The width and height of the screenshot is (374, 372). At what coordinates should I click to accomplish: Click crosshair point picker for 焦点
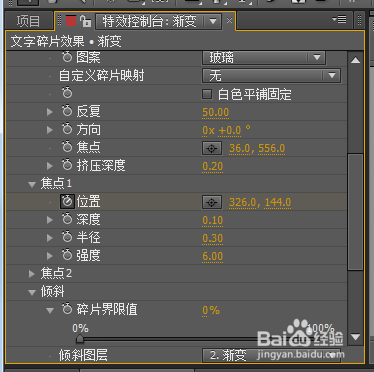coord(212,148)
